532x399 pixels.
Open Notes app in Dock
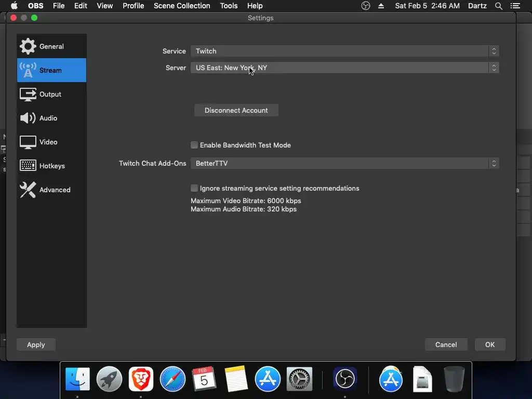click(x=236, y=379)
